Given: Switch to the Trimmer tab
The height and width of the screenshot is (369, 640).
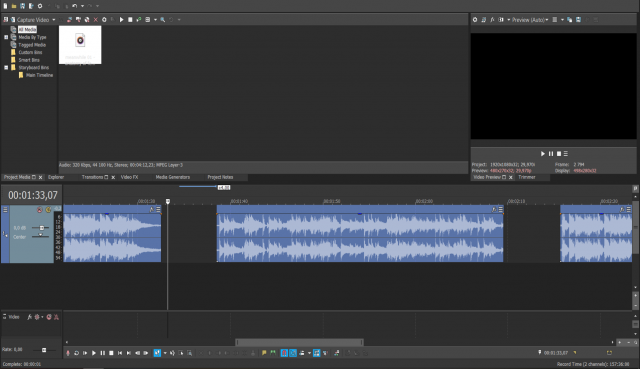Looking at the screenshot, I should coord(527,177).
